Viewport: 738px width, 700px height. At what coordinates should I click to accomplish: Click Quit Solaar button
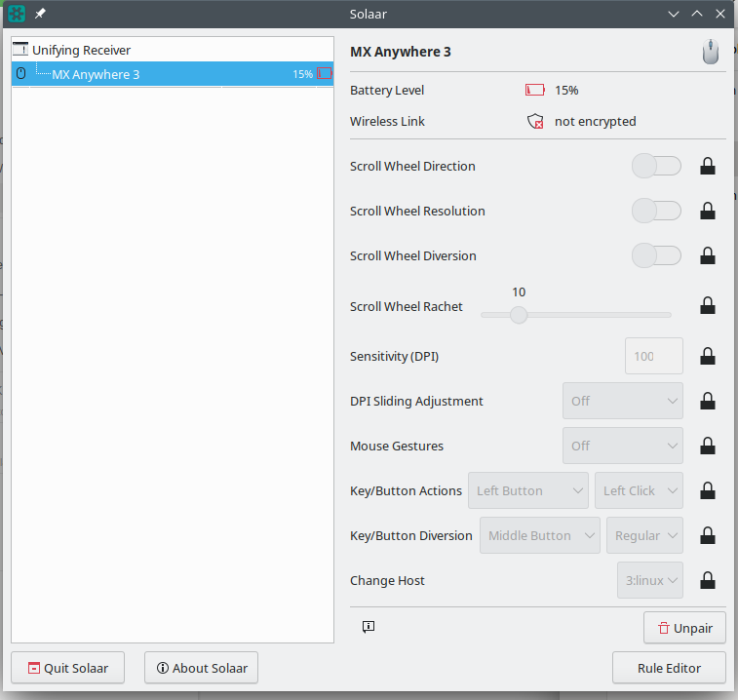click(x=68, y=668)
